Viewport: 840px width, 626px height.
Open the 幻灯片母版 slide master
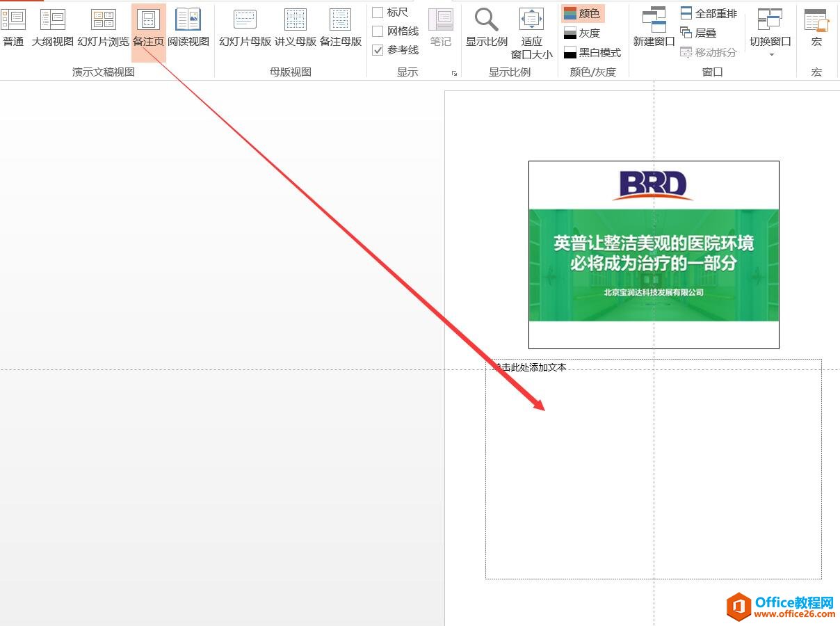[x=245, y=28]
